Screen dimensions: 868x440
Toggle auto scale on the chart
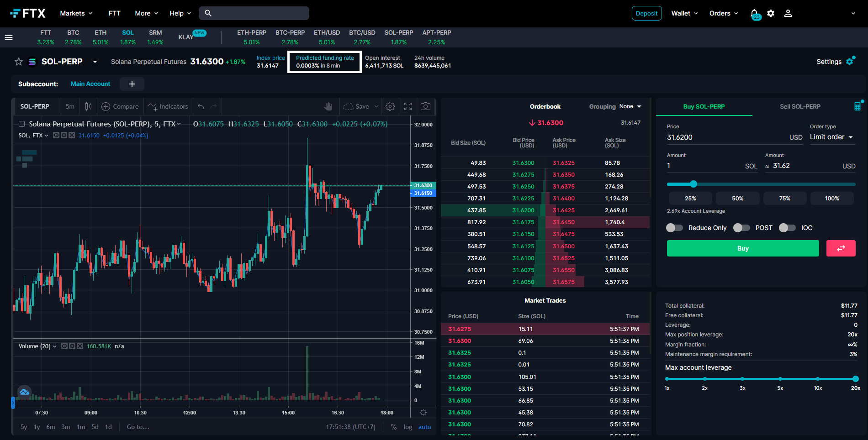tap(424, 427)
